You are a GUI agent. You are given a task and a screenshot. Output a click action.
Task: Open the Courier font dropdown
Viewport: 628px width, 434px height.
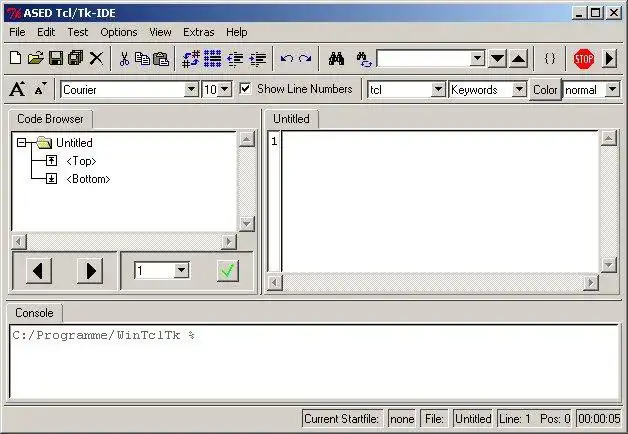tap(191, 89)
